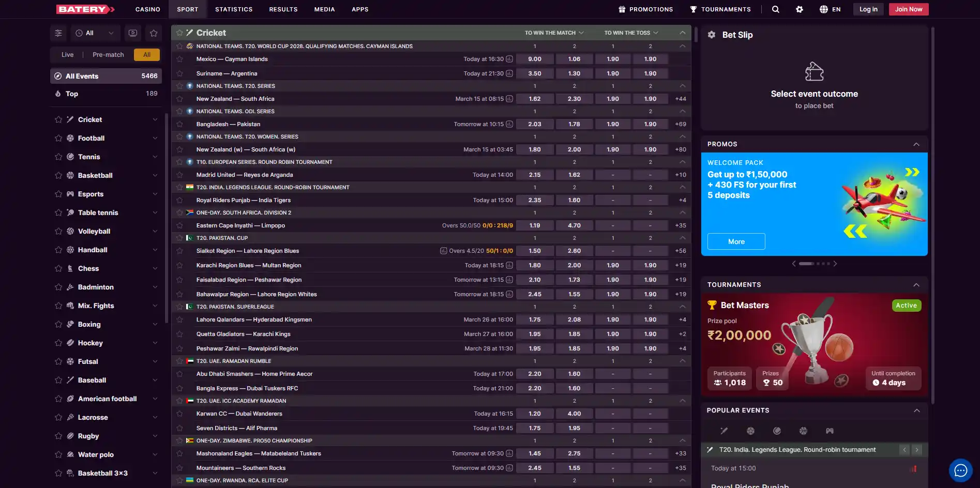Collapse the Tournaments panel

point(916,285)
